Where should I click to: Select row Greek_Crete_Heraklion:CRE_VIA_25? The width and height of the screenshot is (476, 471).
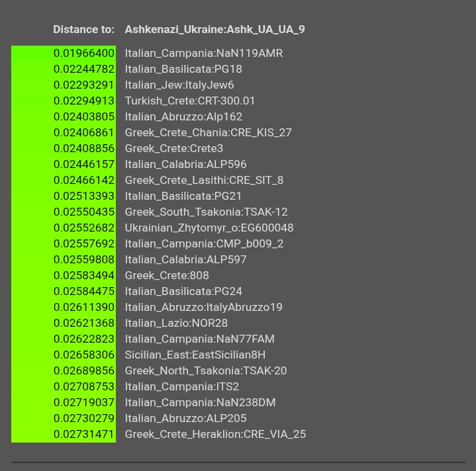pos(215,434)
